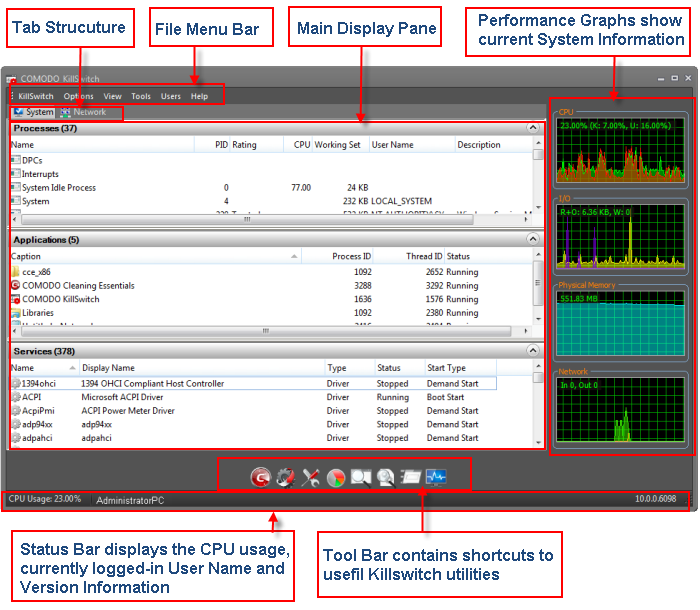This screenshot has height=610, width=700.
Task: Click the Services list scroll down arrow
Action: 538,443
